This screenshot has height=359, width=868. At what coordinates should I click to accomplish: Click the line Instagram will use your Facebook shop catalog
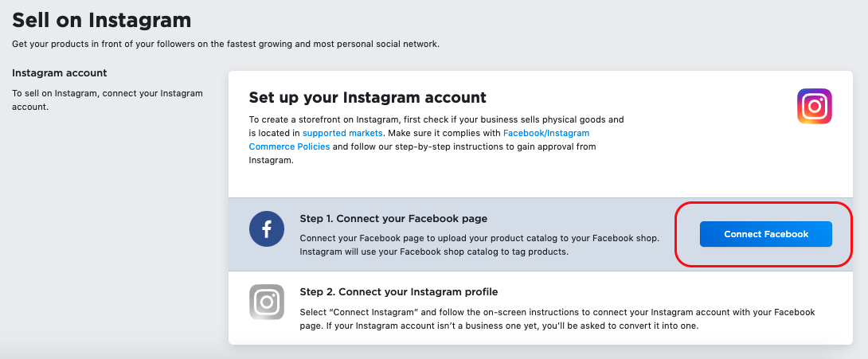pyautogui.click(x=435, y=252)
